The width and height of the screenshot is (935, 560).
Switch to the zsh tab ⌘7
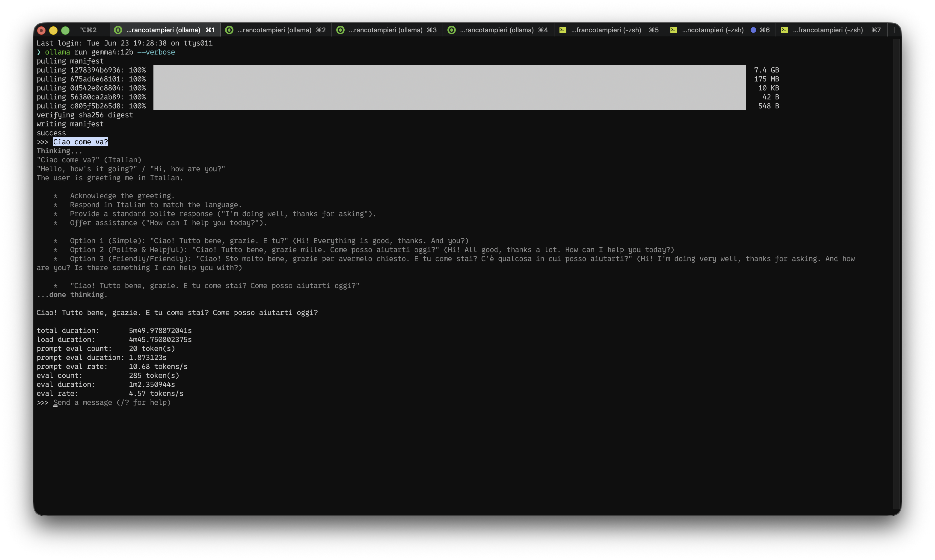(831, 30)
